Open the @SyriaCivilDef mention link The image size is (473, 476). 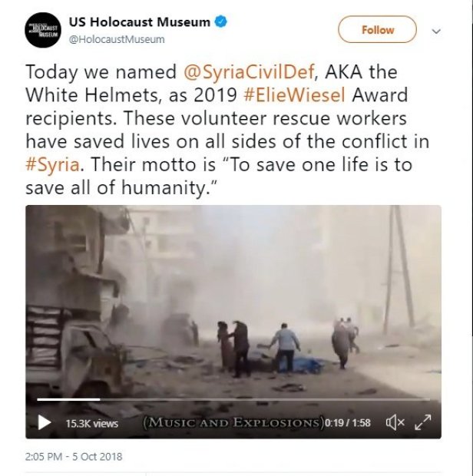pyautogui.click(x=249, y=72)
